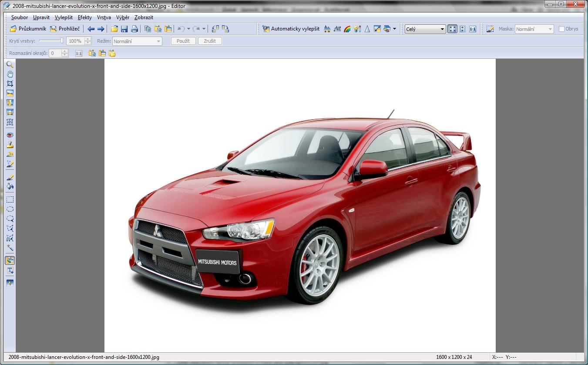Open the Celý zoom dropdown
Viewport: 588px width, 365px height.
[425, 29]
